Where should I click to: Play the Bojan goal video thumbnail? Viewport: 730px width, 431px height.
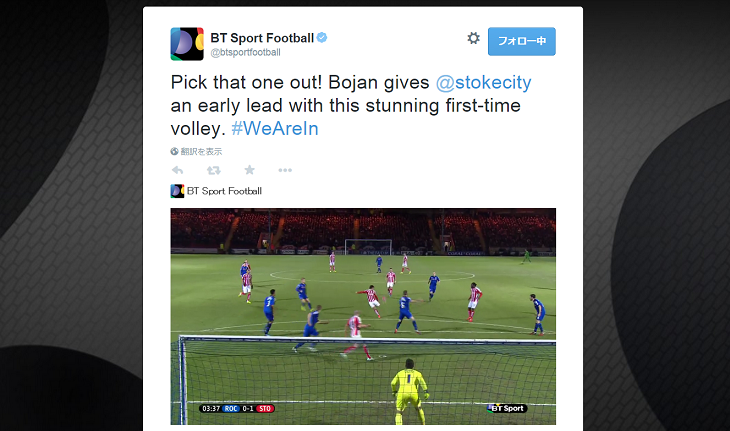(x=363, y=317)
